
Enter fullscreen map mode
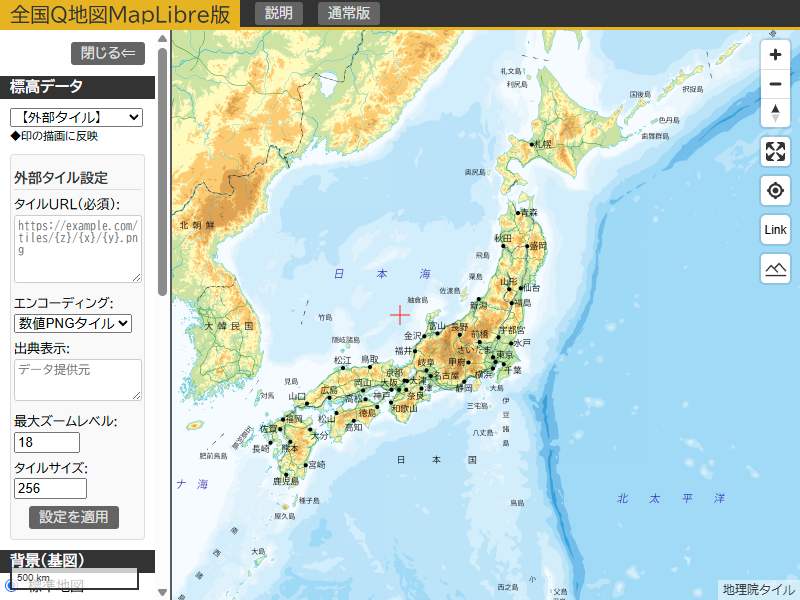pos(775,152)
